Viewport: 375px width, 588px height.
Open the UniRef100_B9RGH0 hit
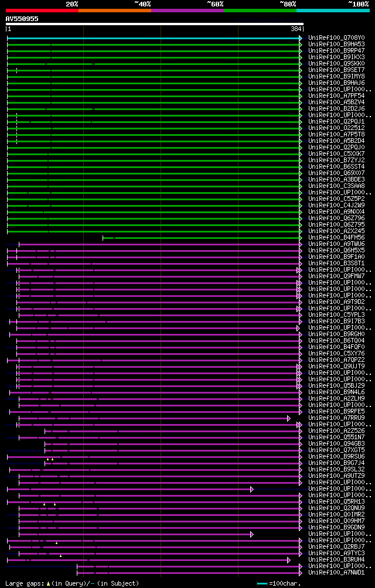[x=336, y=334]
